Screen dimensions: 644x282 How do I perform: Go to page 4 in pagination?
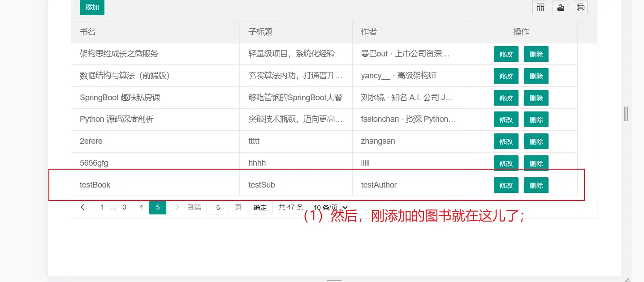141,207
